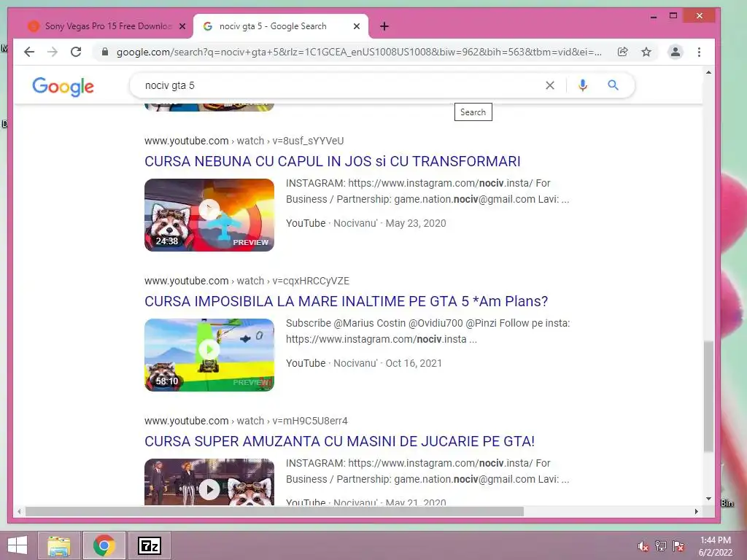Maximize the Chrome window

coord(673,16)
